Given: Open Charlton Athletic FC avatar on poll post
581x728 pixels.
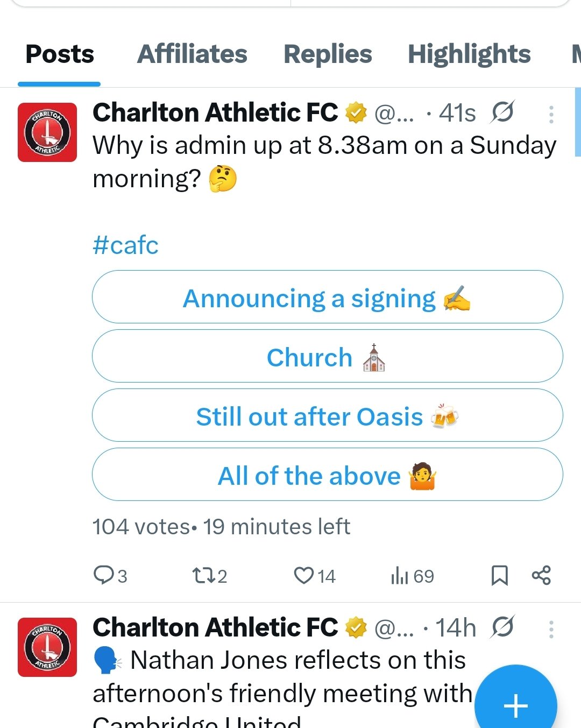Looking at the screenshot, I should [47, 132].
